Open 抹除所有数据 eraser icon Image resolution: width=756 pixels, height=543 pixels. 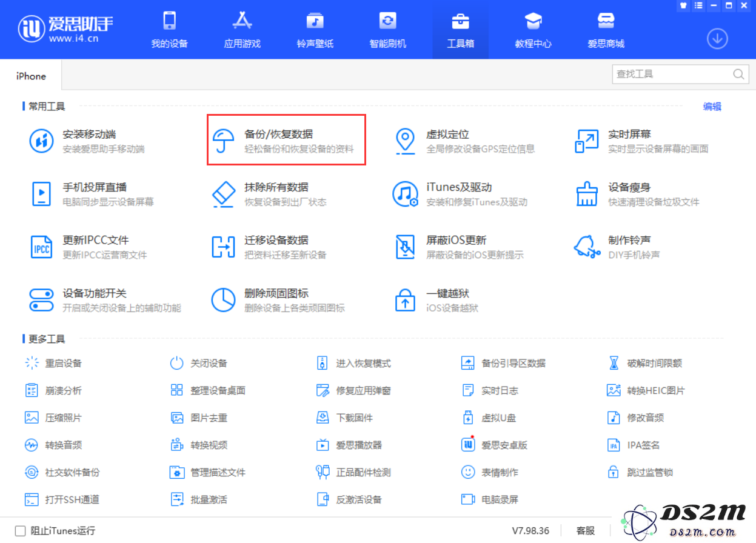point(224,194)
